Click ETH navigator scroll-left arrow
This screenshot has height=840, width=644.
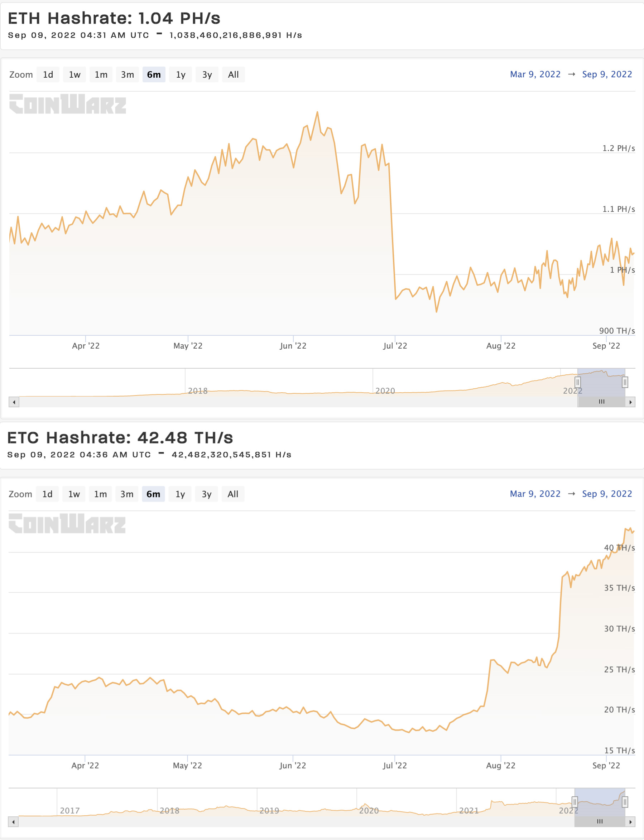pyautogui.click(x=14, y=402)
